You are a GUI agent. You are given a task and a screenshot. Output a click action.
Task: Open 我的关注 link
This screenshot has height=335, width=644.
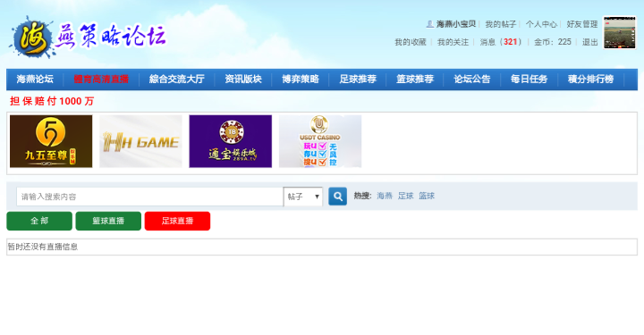pyautogui.click(x=453, y=42)
